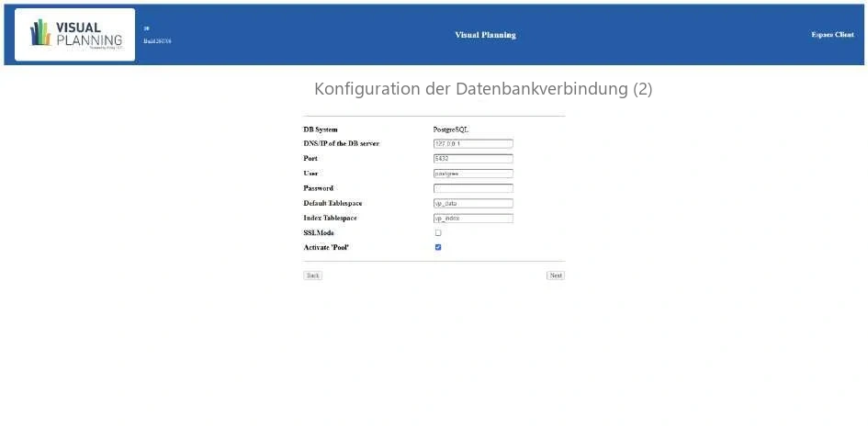This screenshot has width=868, height=427.
Task: Click the 'Konfiguration der Datenbankverbindung (2)' heading
Action: click(x=483, y=88)
